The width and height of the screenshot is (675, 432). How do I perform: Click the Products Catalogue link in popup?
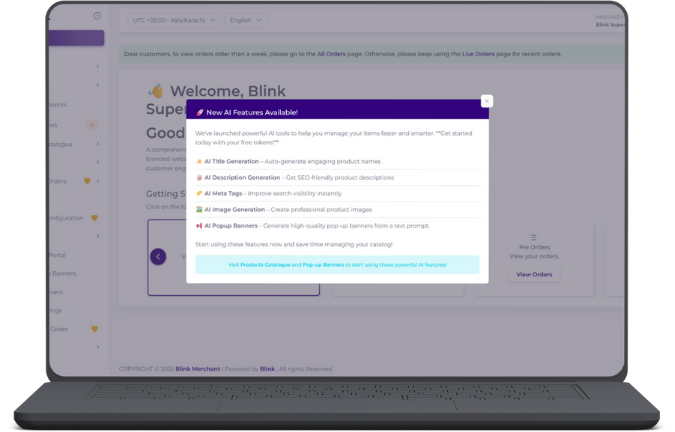point(265,265)
